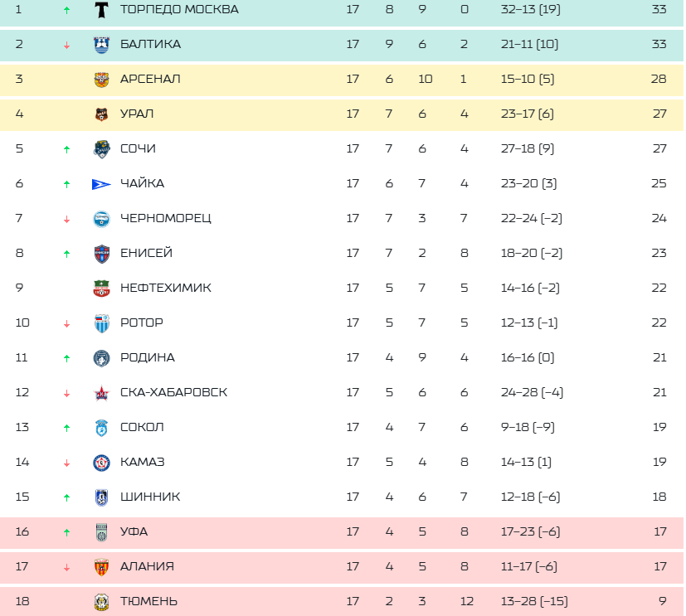
Task: Select the РОТОР team name
Action: click(141, 323)
